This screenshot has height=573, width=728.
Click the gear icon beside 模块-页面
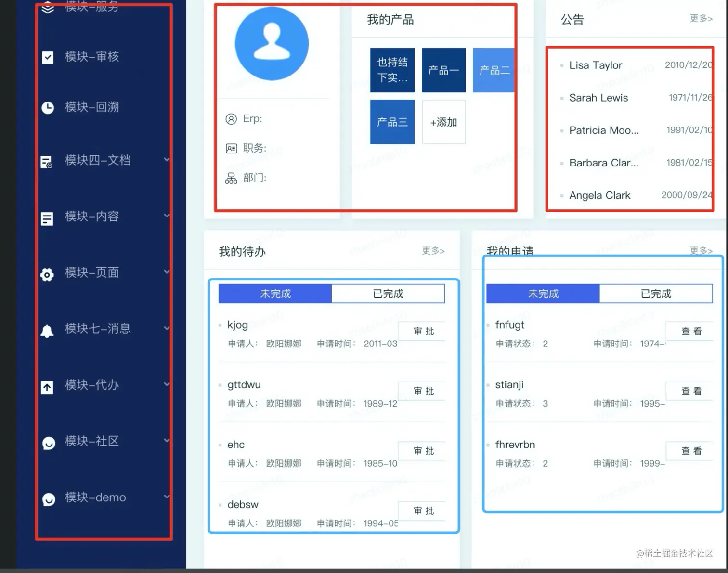(47, 275)
